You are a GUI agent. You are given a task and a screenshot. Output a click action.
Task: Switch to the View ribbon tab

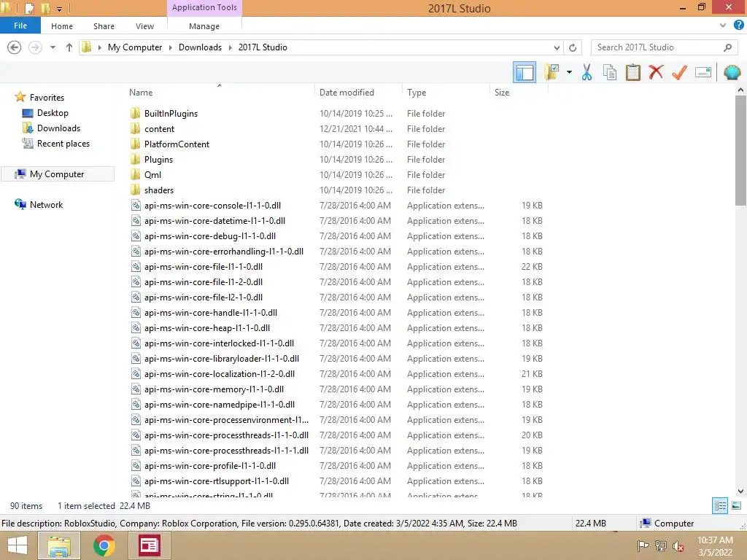[x=144, y=26]
